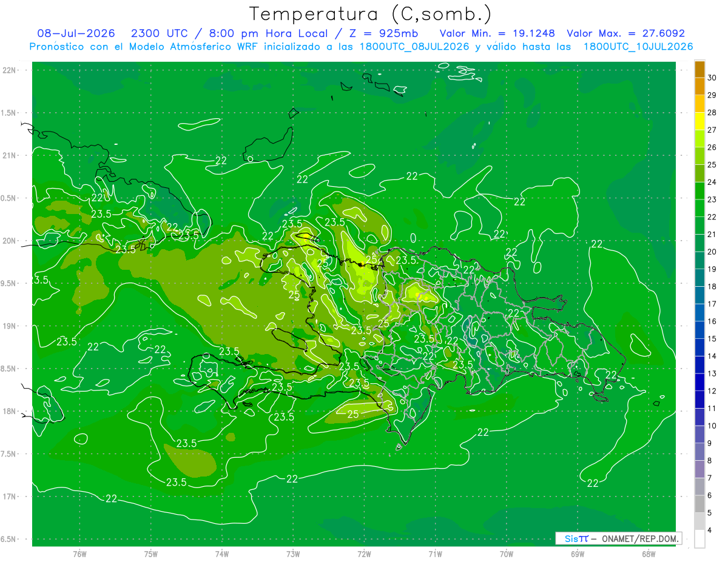Click longitude axis label '71W'
This screenshot has height=562, width=728.
435,554
